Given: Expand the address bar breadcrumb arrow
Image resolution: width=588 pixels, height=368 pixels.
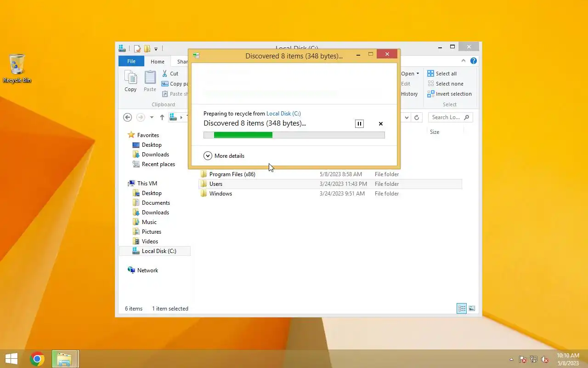Looking at the screenshot, I should pyautogui.click(x=181, y=117).
